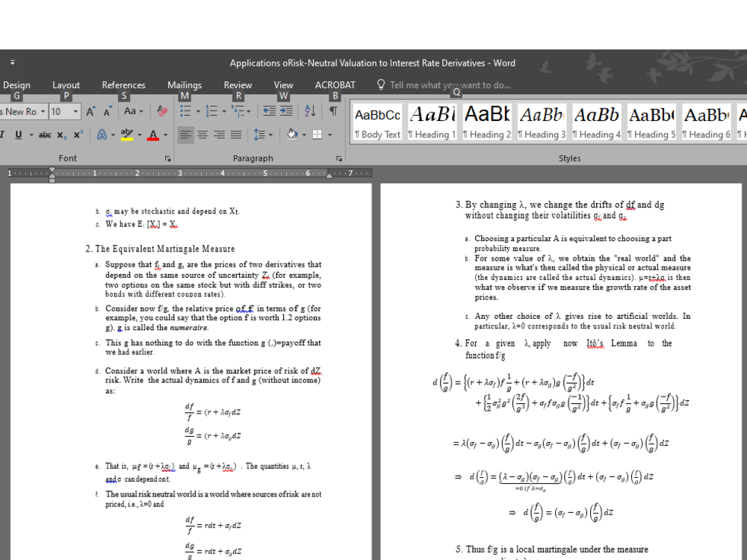
Task: Open the Review tab
Action: point(238,85)
